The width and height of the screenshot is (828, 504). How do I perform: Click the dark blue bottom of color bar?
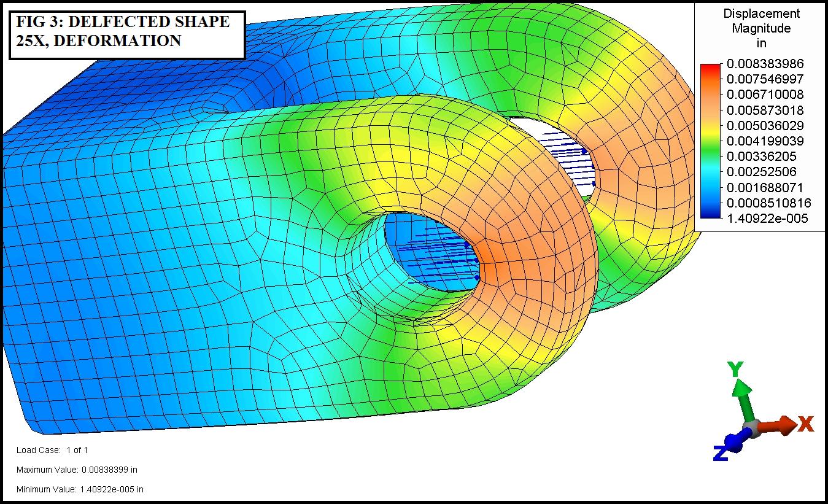(711, 213)
